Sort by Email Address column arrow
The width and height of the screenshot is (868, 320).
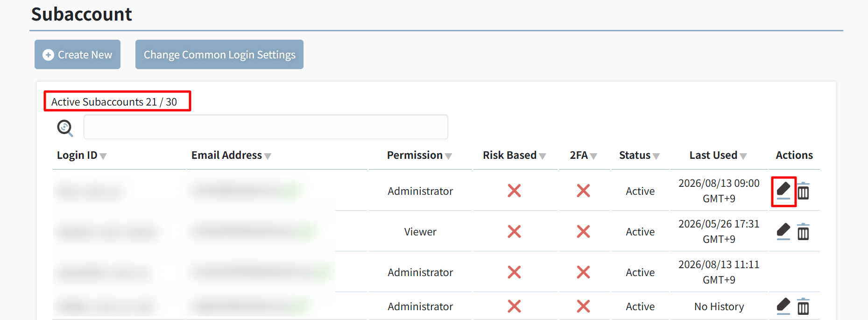(268, 156)
